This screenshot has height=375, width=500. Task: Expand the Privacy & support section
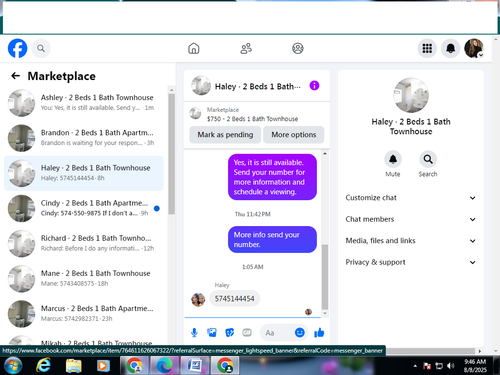coord(410,262)
